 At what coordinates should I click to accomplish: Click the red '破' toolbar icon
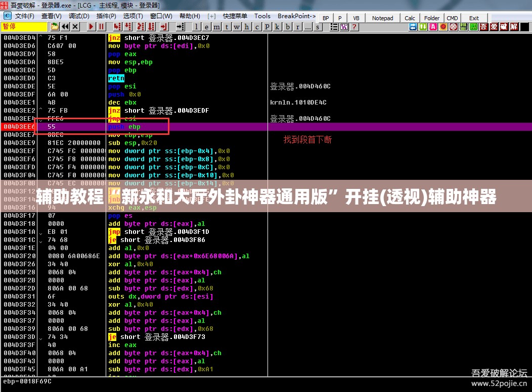504,27
